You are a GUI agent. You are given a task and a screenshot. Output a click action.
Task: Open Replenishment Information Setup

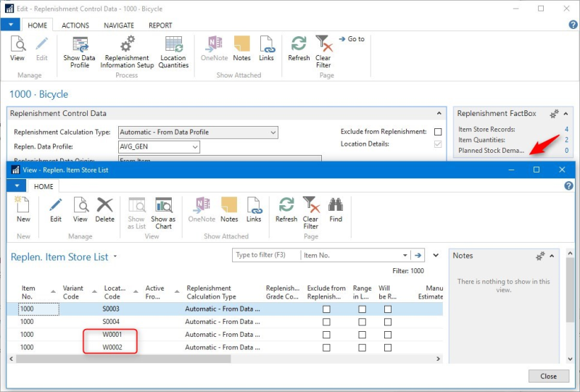pyautogui.click(x=127, y=44)
